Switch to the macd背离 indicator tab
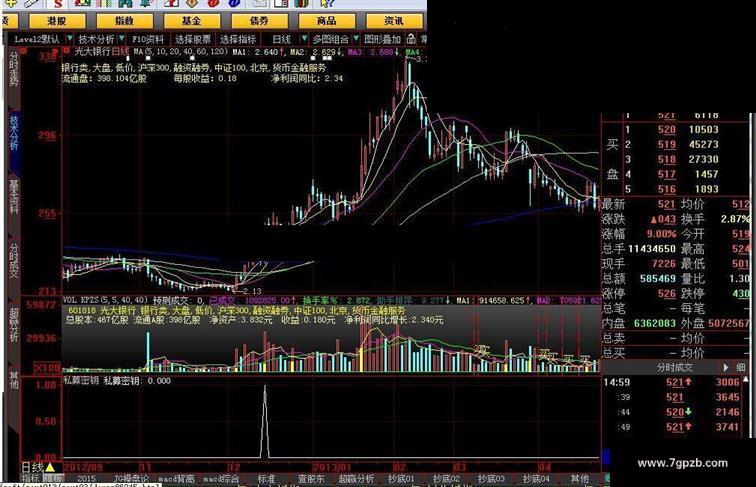Screen dimensions: 756x487 pyautogui.click(x=176, y=479)
